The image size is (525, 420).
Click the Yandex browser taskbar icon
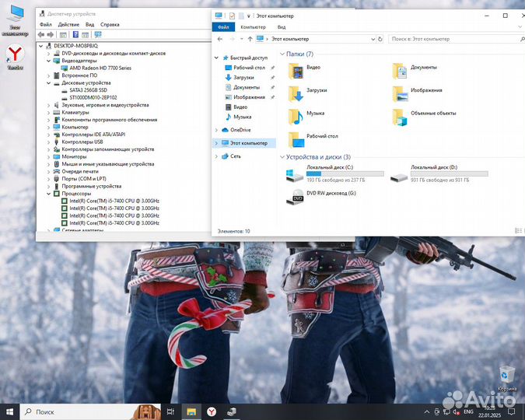[211, 411]
